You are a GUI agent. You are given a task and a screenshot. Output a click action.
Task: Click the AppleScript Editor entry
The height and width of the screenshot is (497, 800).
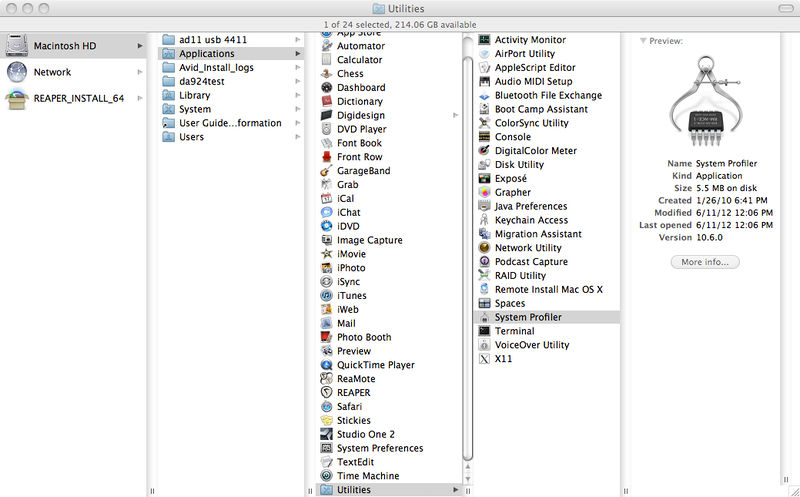pos(535,67)
